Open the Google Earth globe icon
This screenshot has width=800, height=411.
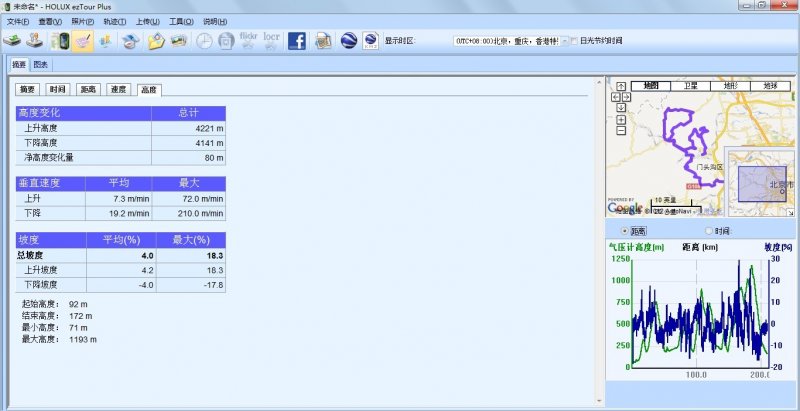(x=348, y=41)
